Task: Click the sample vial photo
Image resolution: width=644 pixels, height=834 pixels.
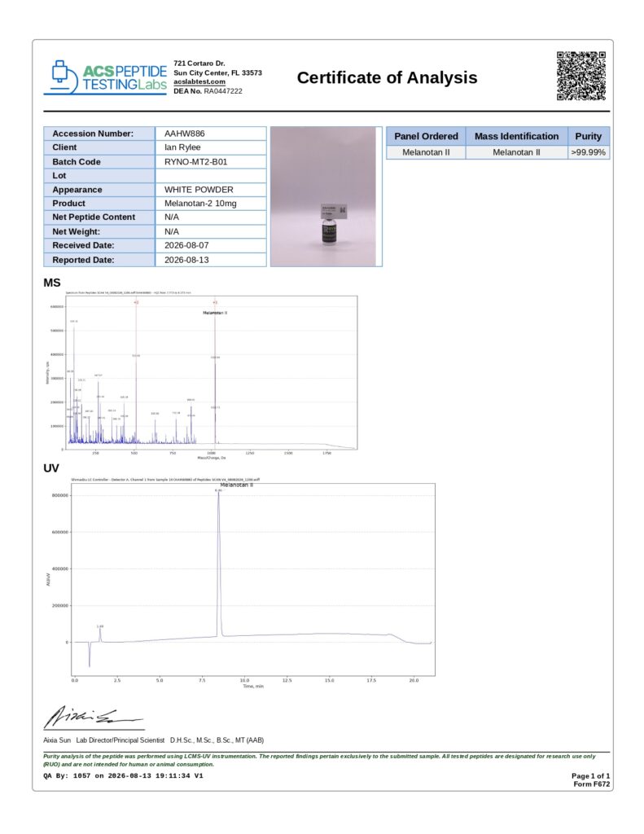Action: [326, 196]
